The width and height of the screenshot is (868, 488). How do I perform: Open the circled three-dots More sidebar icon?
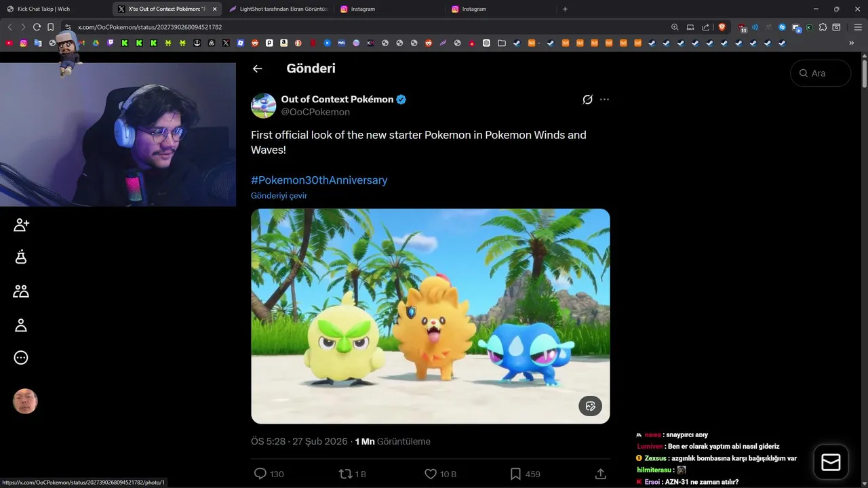(x=21, y=358)
